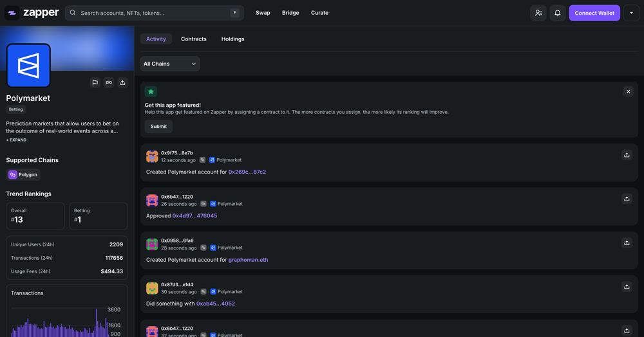Expand the Polymarket description
The image size is (644, 337).
pyautogui.click(x=17, y=140)
